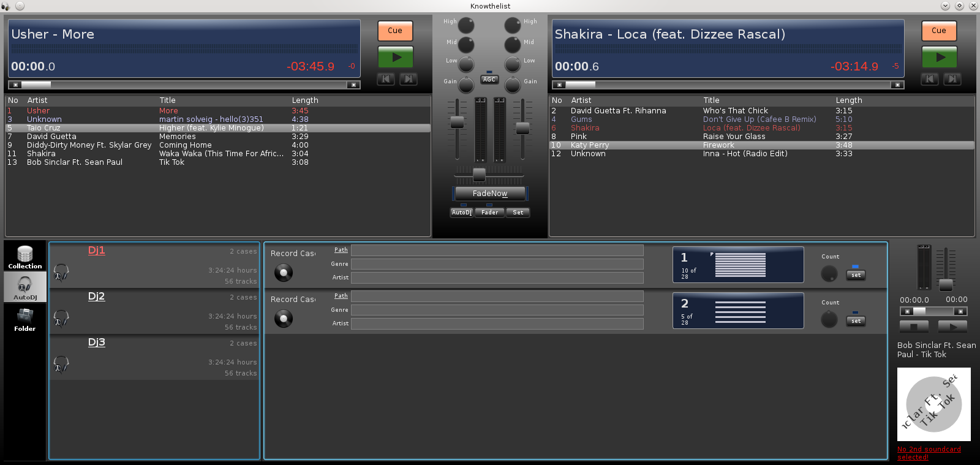Click the right channel volume fader
980x465 pixels.
(522, 128)
